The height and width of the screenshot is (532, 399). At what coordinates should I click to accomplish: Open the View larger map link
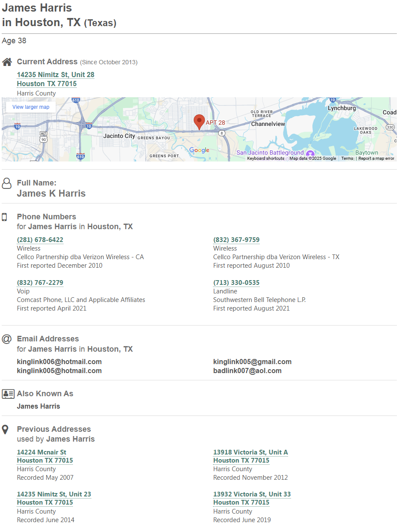click(x=31, y=107)
